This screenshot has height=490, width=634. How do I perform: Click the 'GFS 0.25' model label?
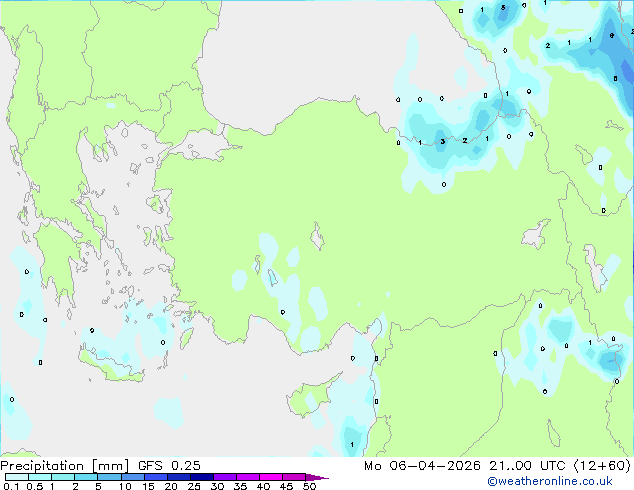click(169, 466)
